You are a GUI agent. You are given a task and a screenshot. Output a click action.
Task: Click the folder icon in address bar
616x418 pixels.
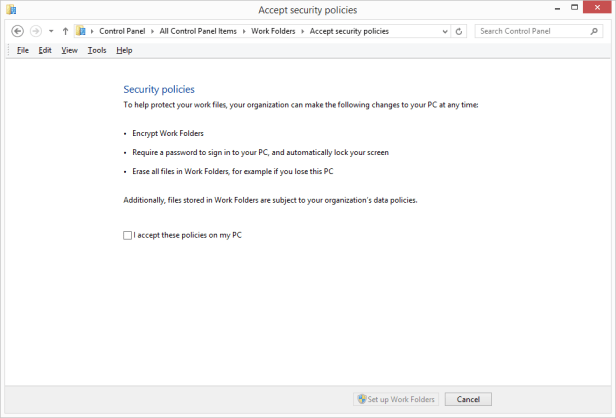click(x=81, y=31)
